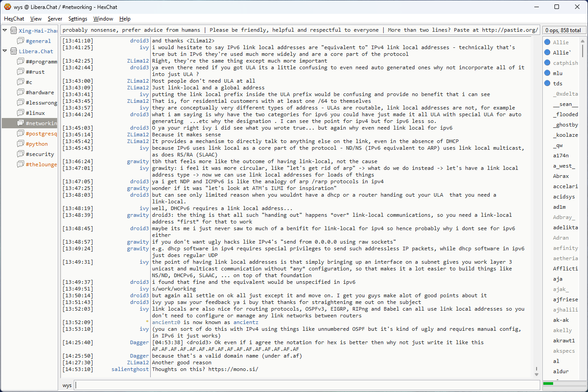Open the Settings menu
This screenshot has height=392, width=588.
[x=78, y=19]
